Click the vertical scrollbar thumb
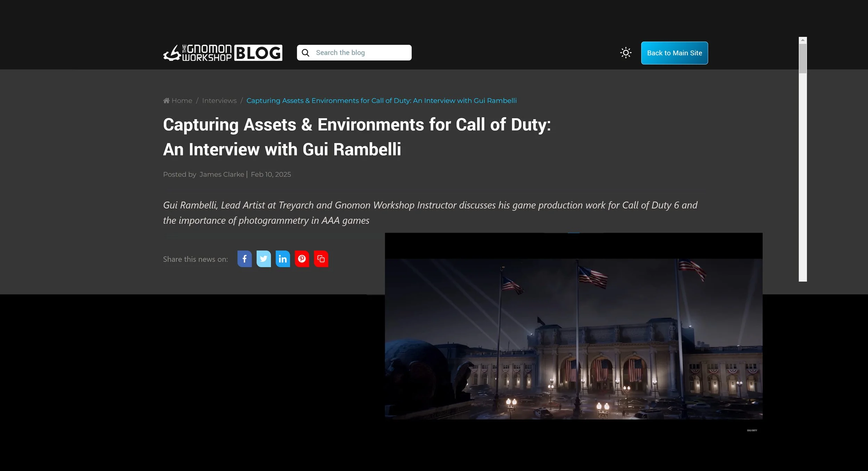 (x=803, y=58)
